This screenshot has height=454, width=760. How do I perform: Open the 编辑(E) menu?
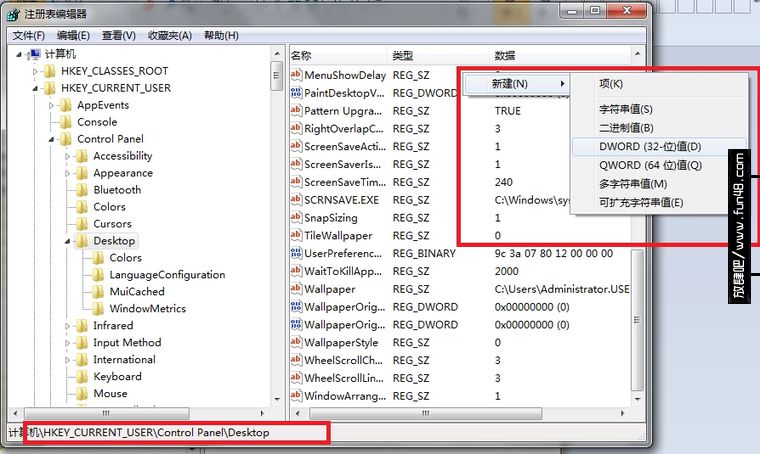[73, 35]
